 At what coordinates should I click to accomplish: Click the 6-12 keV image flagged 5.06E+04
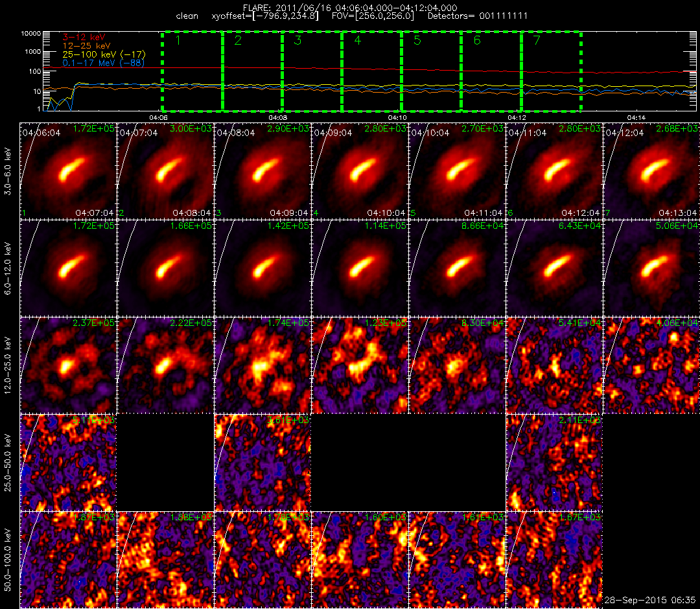point(651,268)
